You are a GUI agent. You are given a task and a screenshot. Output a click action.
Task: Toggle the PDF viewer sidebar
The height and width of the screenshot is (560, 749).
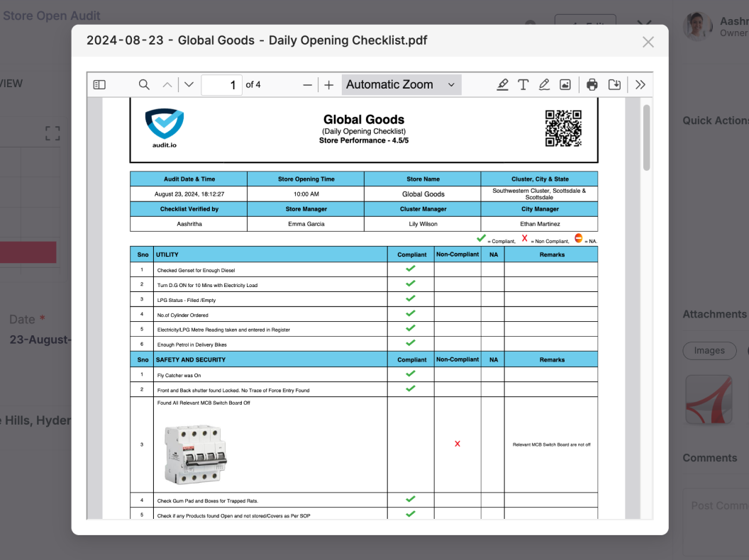[x=99, y=85]
